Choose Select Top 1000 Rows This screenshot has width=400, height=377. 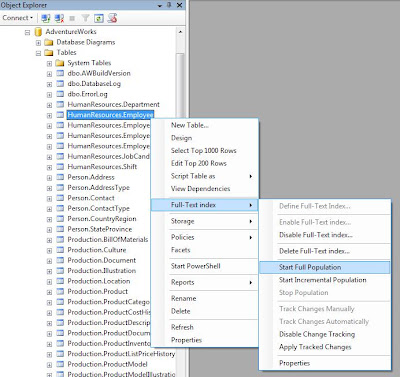point(204,151)
